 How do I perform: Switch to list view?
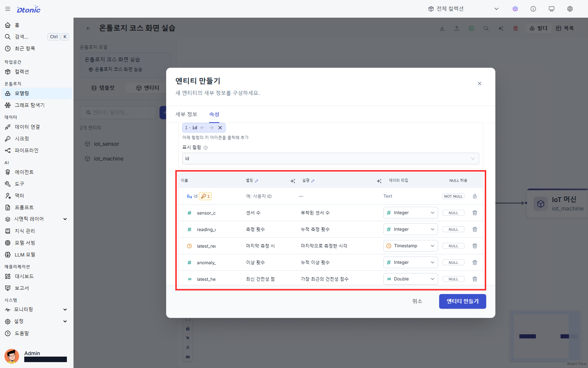[x=565, y=28]
